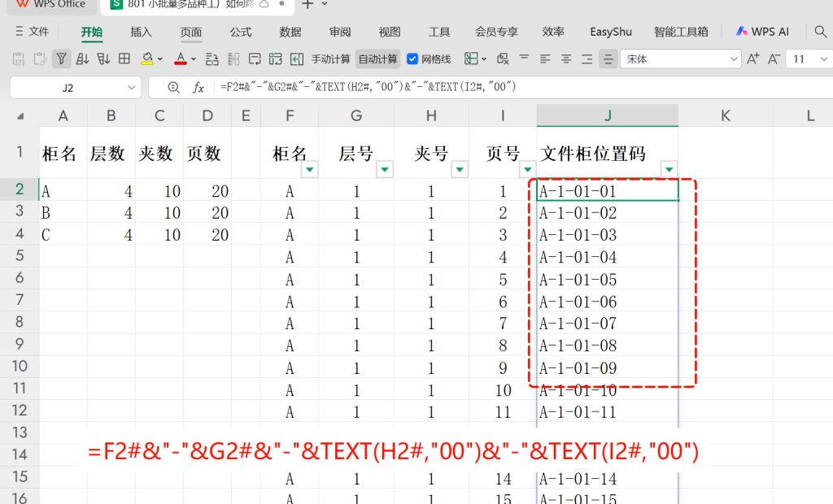This screenshot has height=504, width=833.
Task: Open the Name Box J2 dropdown
Action: (131, 88)
